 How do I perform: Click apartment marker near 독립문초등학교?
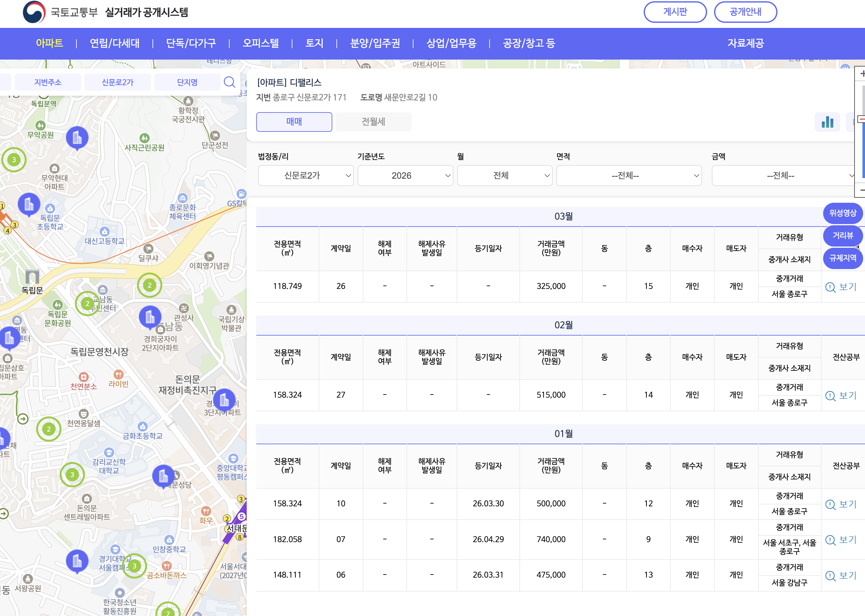coord(29,204)
